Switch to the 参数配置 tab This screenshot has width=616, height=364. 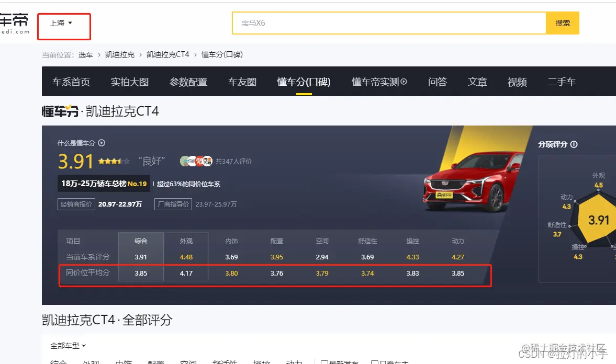pos(189,82)
